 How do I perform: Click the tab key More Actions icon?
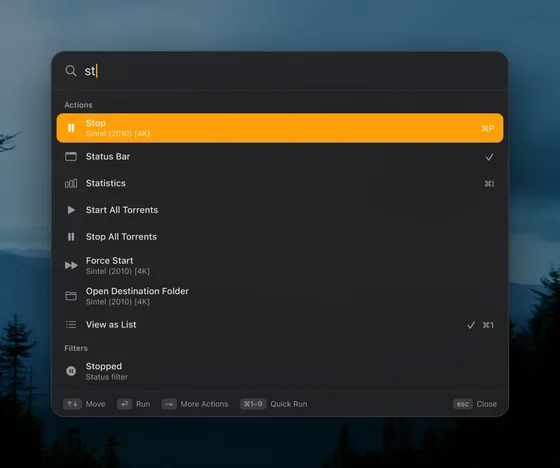(x=169, y=404)
